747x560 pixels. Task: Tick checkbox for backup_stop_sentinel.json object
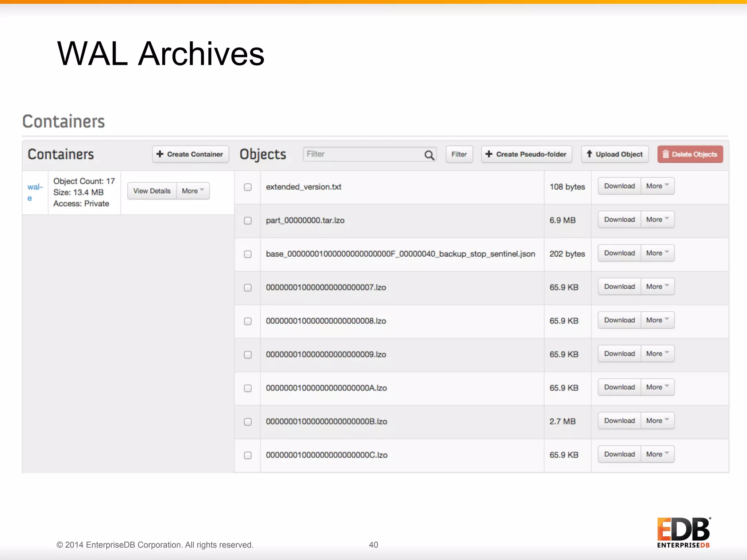248,254
